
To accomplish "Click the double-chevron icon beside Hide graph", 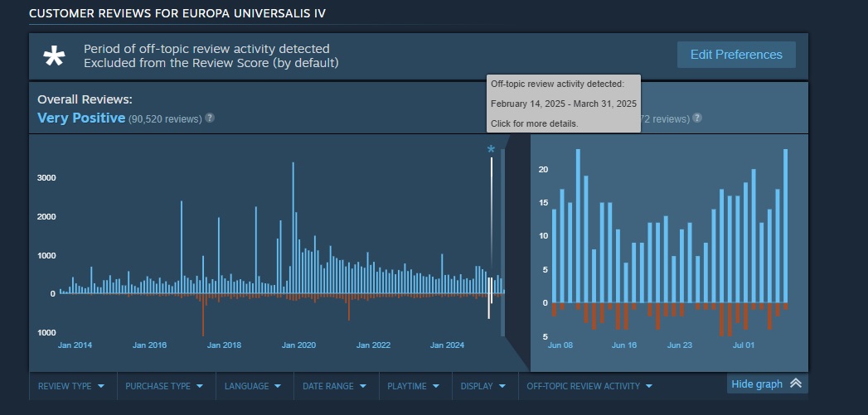I will (796, 383).
